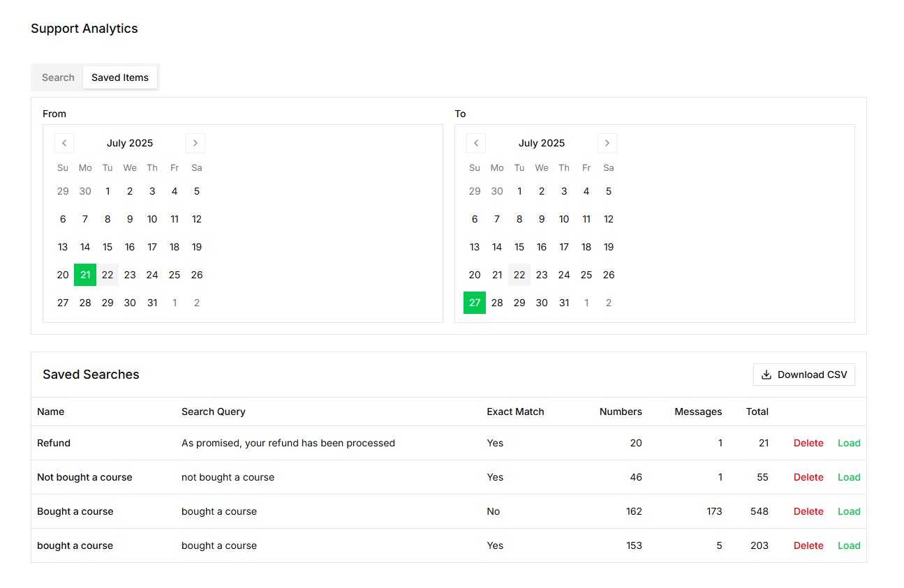904x588 pixels.
Task: Click the Numbers column header
Action: (621, 412)
